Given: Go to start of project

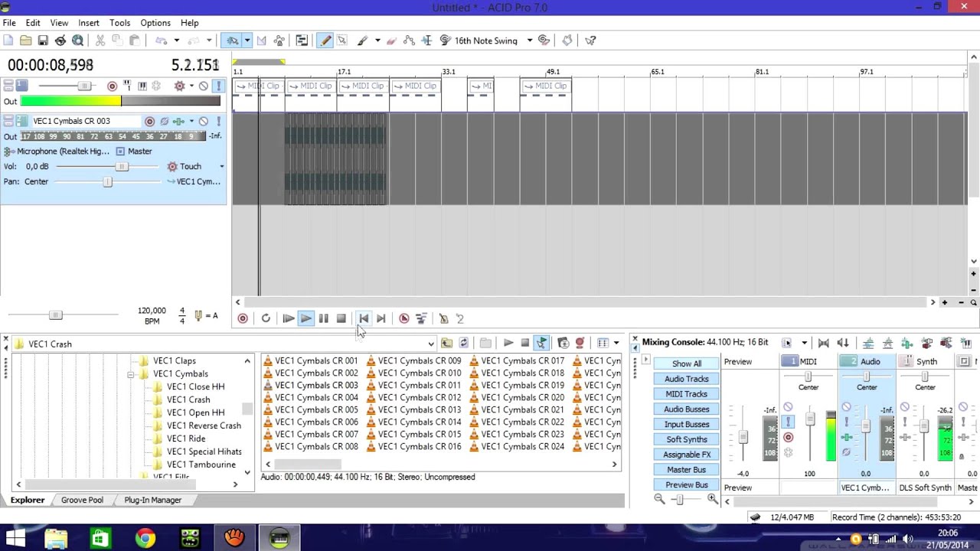Looking at the screenshot, I should tap(364, 318).
